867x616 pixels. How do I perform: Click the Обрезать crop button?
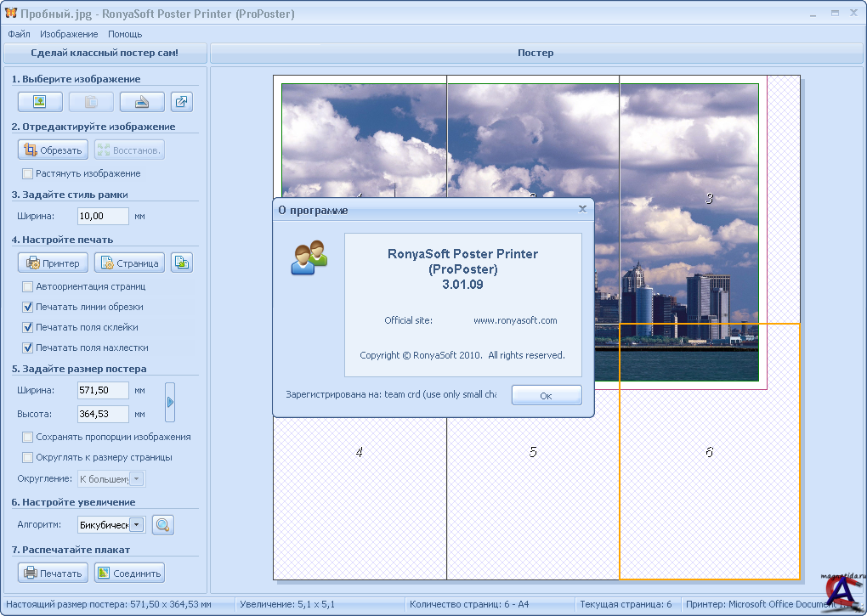(54, 150)
